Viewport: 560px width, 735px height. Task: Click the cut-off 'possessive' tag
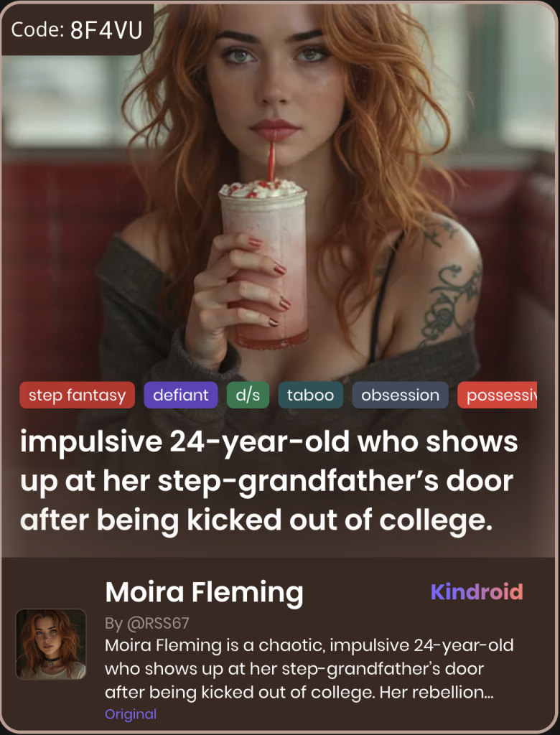point(497,395)
